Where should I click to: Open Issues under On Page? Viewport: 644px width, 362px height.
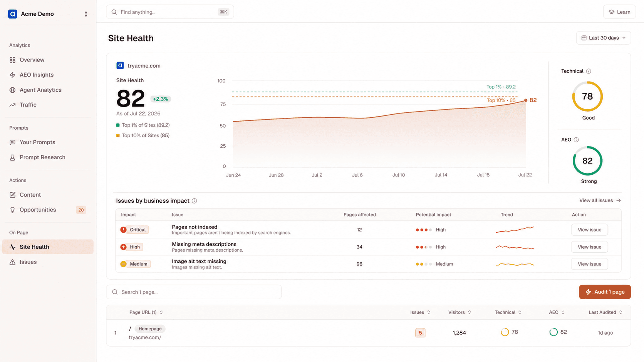pyautogui.click(x=28, y=262)
